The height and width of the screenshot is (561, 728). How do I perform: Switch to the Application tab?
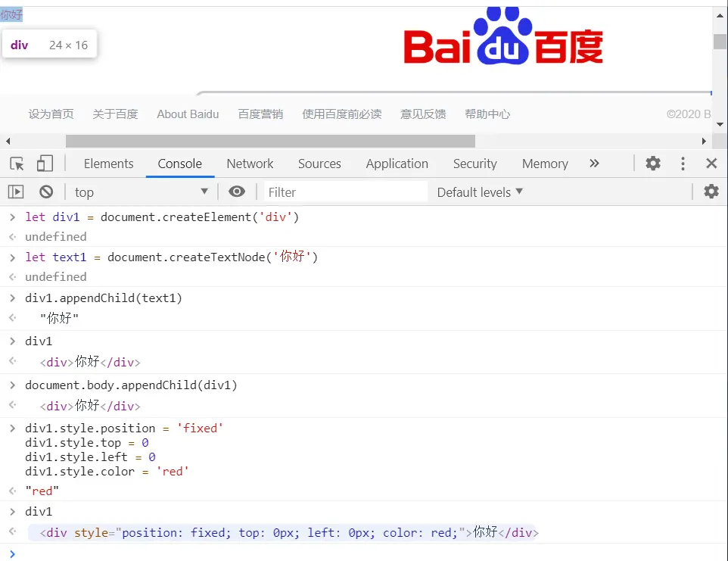pos(397,164)
